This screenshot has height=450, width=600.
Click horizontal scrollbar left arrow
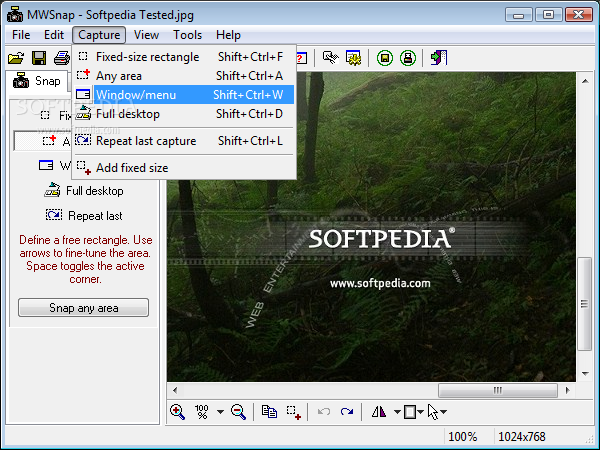click(x=175, y=390)
